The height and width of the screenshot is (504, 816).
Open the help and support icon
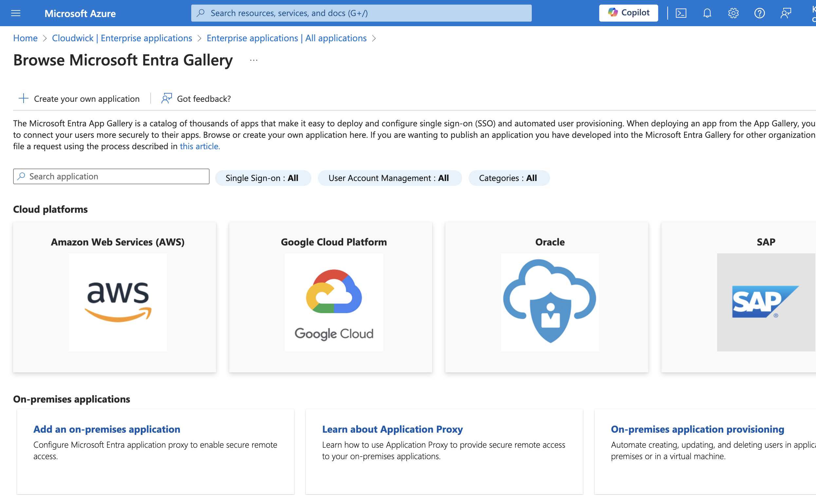(759, 13)
